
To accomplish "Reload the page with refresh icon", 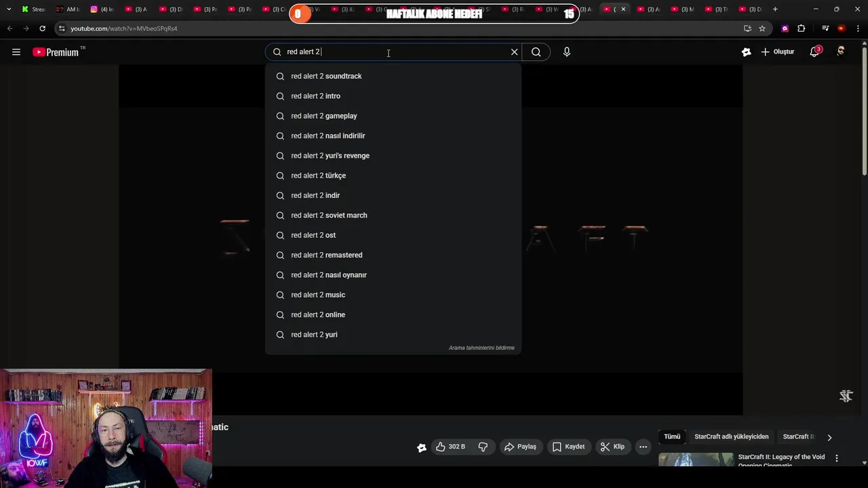I will click(x=42, y=28).
